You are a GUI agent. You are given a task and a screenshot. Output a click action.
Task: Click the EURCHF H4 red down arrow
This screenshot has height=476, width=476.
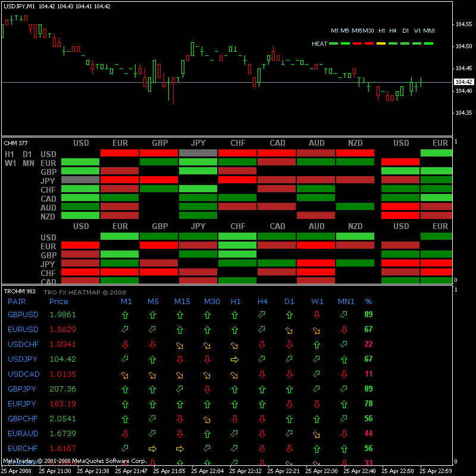click(262, 449)
